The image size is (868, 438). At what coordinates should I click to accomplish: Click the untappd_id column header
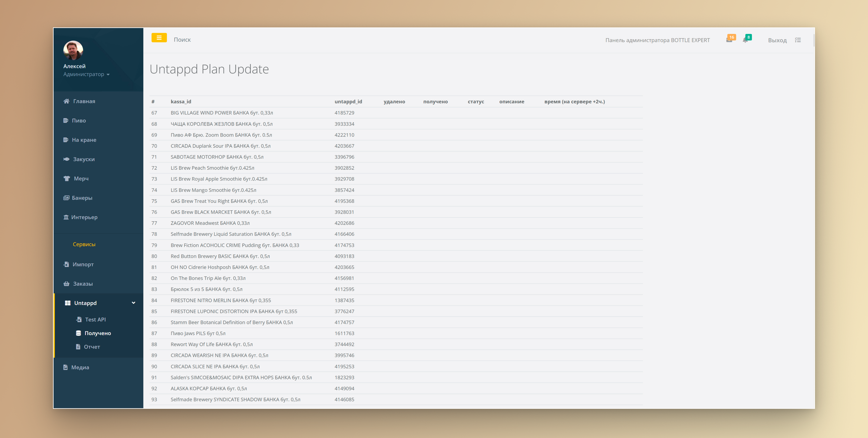tap(348, 102)
